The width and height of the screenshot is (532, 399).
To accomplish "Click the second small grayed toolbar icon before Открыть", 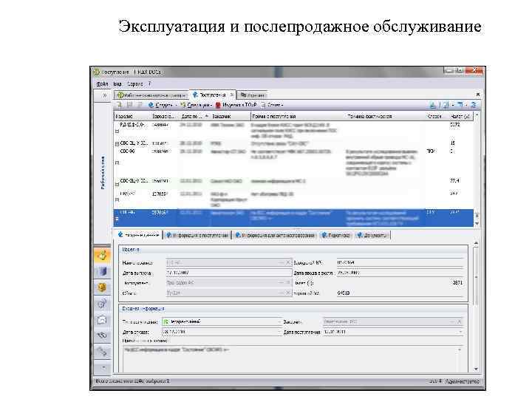I will [x=129, y=105].
